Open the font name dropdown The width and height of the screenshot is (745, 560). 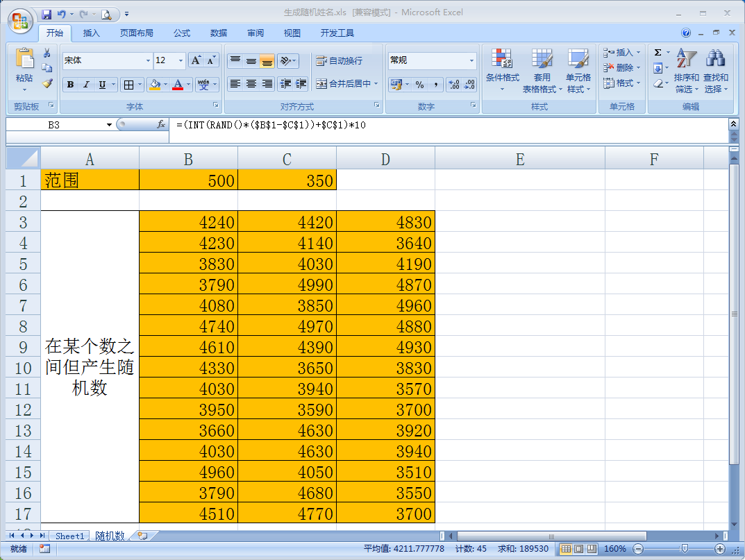click(x=148, y=61)
